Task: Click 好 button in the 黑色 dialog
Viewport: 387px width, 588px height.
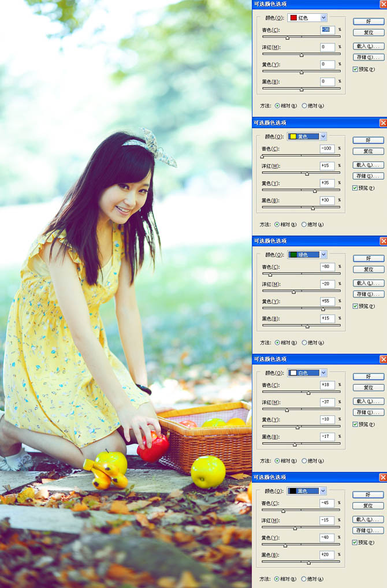Action: (x=368, y=494)
